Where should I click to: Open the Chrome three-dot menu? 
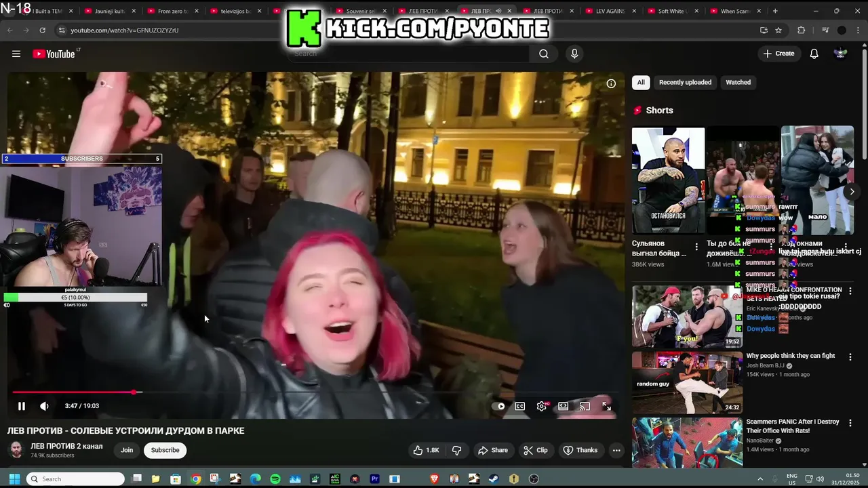(x=859, y=30)
